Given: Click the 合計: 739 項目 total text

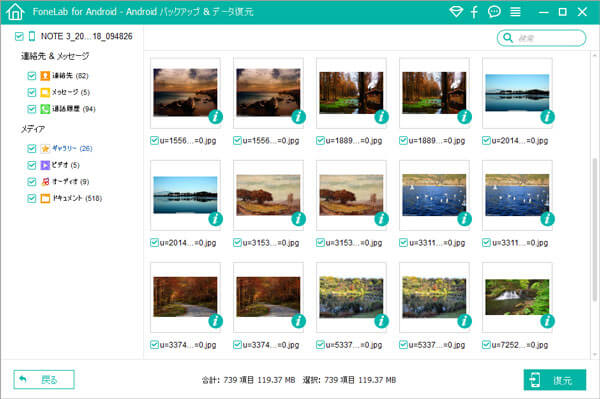Looking at the screenshot, I should point(249,380).
